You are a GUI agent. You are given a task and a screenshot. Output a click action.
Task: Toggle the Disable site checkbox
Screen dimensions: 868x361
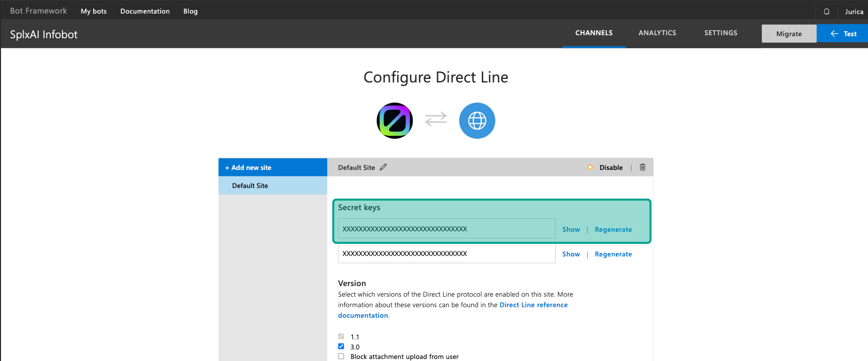pos(590,167)
